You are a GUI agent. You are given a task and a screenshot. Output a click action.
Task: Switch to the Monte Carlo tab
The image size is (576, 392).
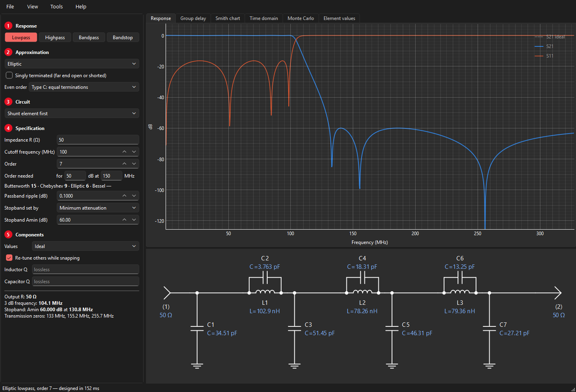coord(301,18)
